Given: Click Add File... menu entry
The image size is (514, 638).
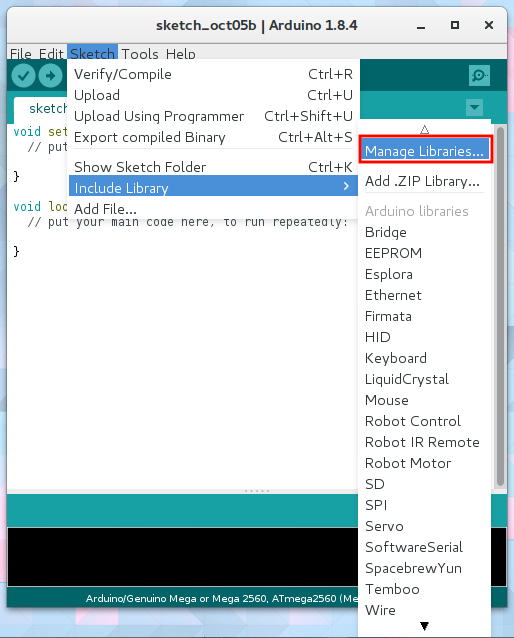Looking at the screenshot, I should pyautogui.click(x=213, y=209).
